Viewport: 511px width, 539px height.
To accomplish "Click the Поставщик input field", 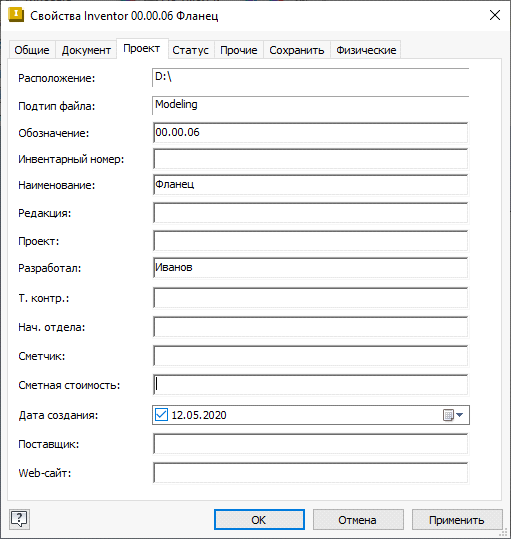I will pyautogui.click(x=310, y=444).
